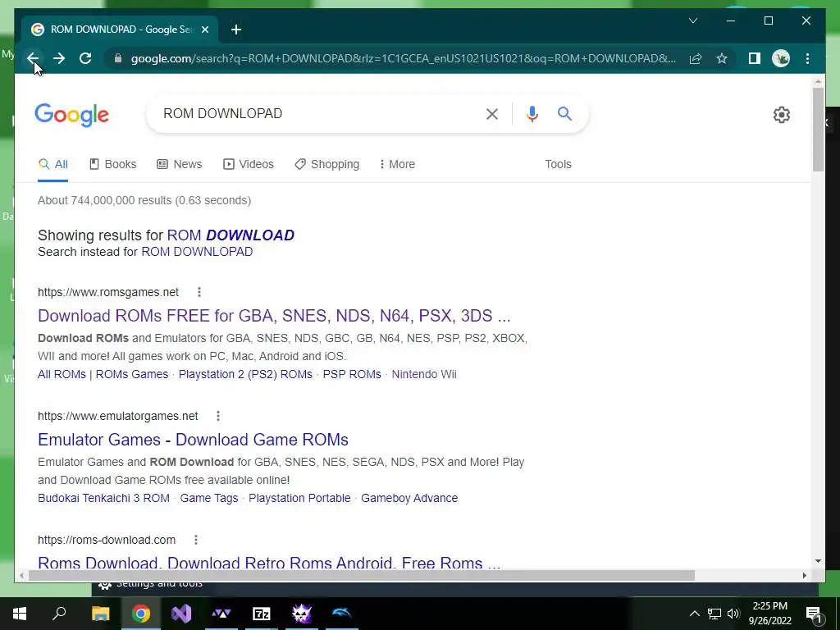840x630 pixels.
Task: Go back with Chrome's back arrow
Action: tap(33, 58)
